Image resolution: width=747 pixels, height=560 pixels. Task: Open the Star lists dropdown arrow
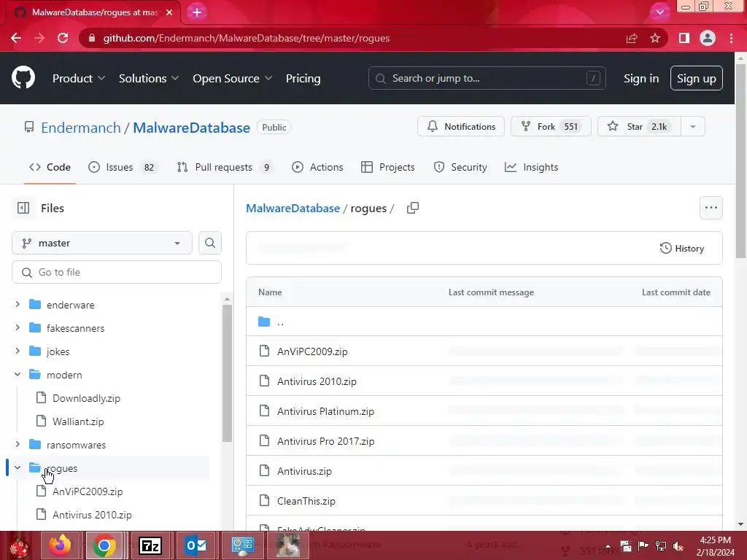coord(693,127)
